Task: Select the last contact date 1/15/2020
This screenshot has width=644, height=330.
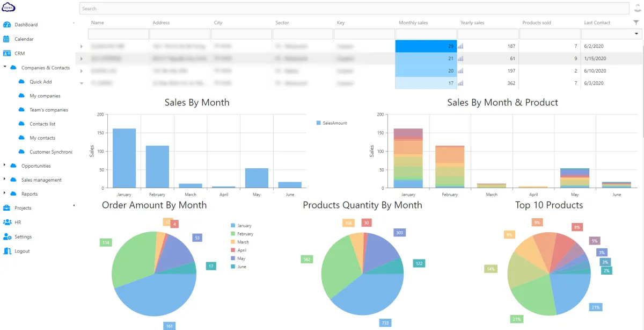Action: point(595,59)
